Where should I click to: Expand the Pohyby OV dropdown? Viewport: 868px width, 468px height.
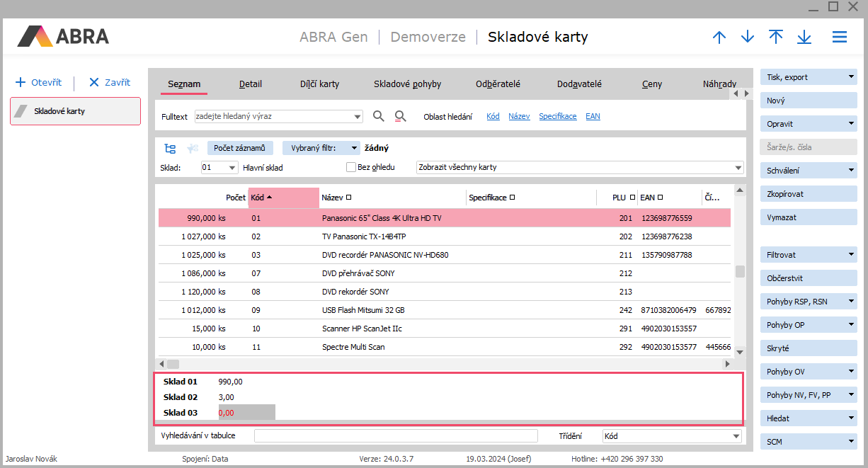click(x=852, y=372)
